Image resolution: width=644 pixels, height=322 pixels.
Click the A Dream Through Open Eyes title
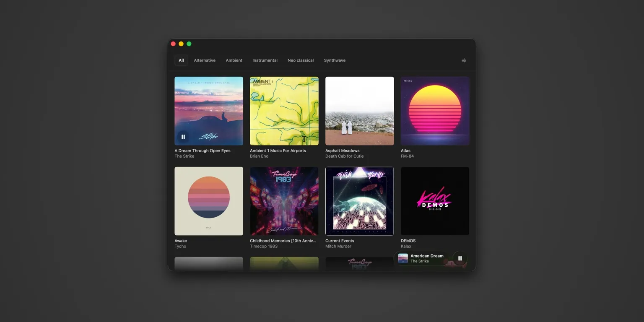[x=203, y=151]
